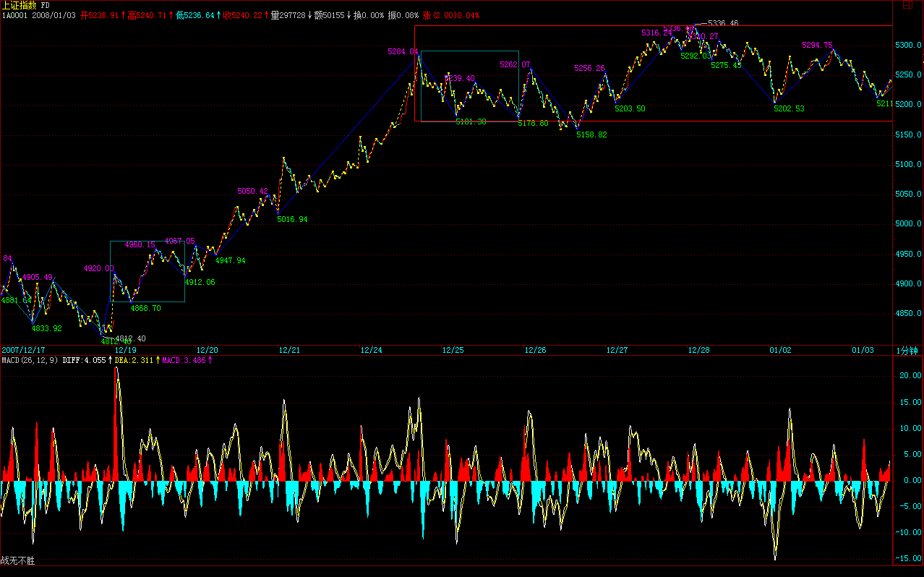This screenshot has height=577, width=924.
Task: Click the window layout icon at top right
Action: pyautogui.click(x=909, y=7)
